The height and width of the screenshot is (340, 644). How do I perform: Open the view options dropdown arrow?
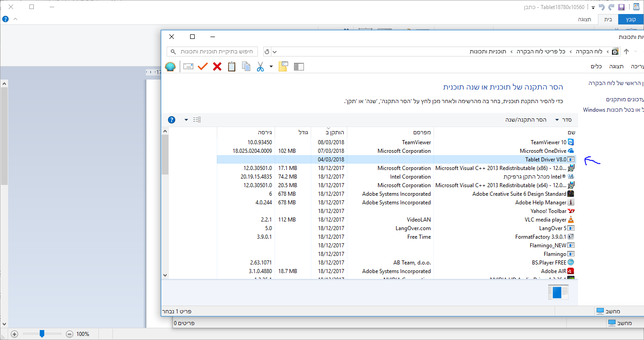[x=187, y=120]
